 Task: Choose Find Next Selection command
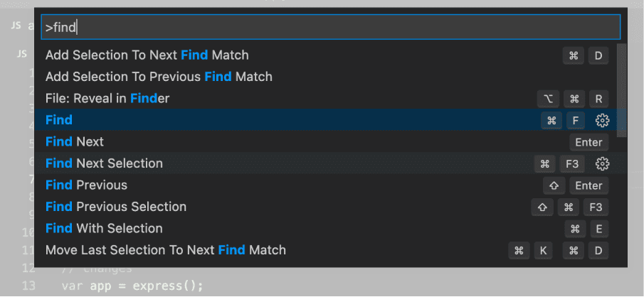click(x=104, y=163)
